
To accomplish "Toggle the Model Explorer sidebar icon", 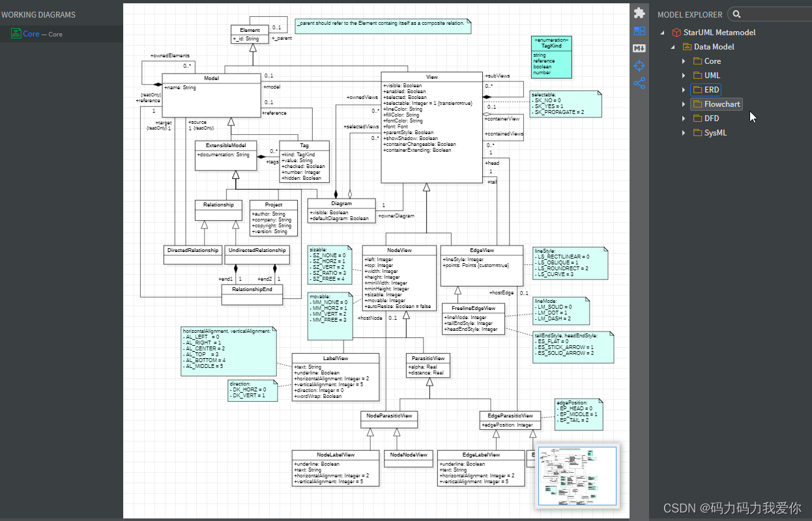I will click(x=639, y=31).
